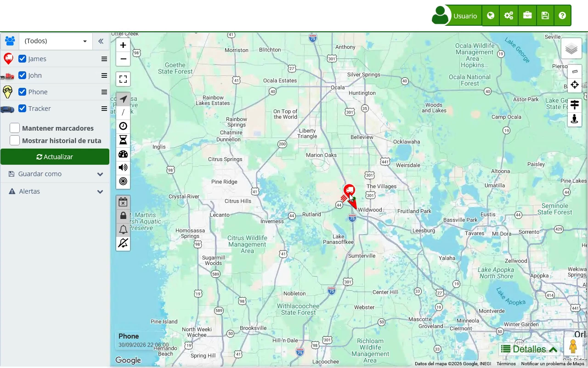Collapse the left sidebar panel
Viewport: 588px width, 368px height.
[101, 41]
